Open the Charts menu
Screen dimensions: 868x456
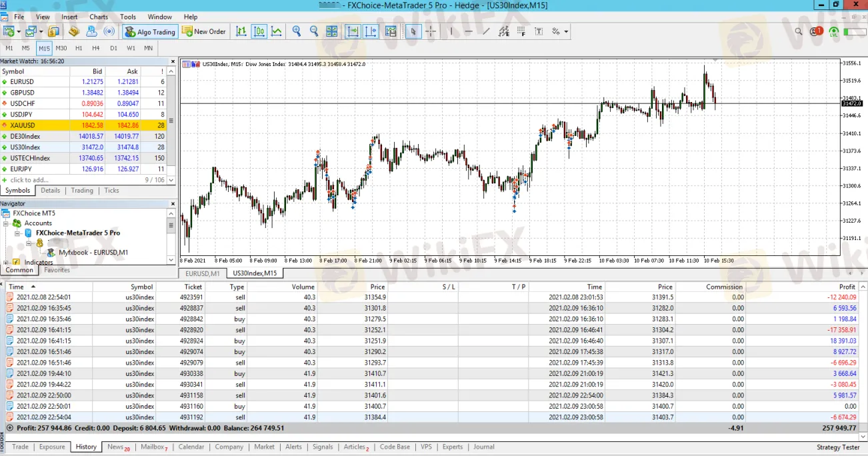coord(99,17)
